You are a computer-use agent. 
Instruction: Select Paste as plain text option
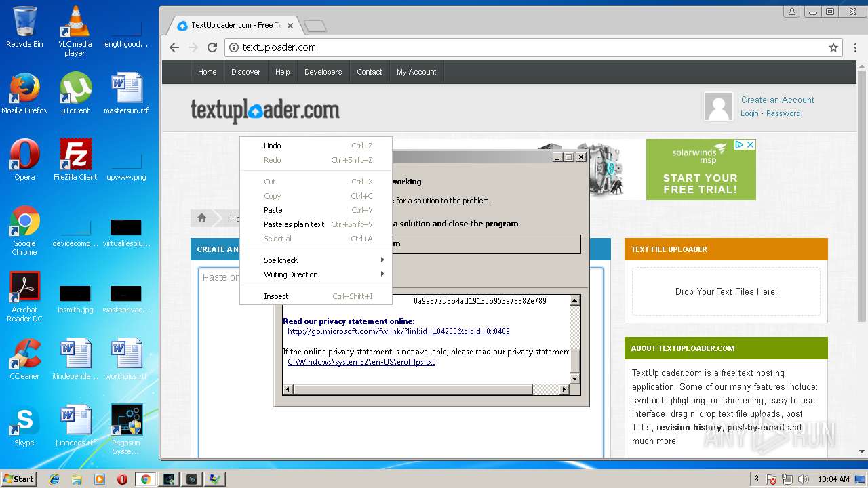[315, 224]
